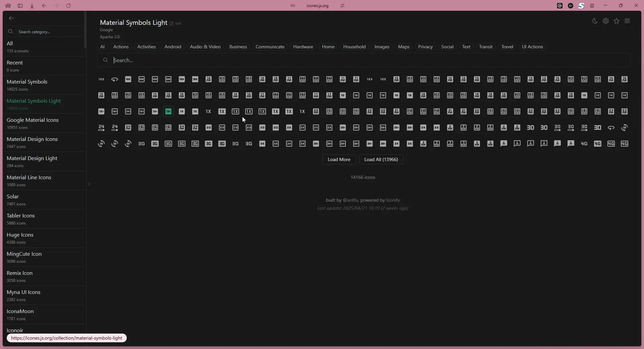Open the settings gear icon

tap(606, 21)
